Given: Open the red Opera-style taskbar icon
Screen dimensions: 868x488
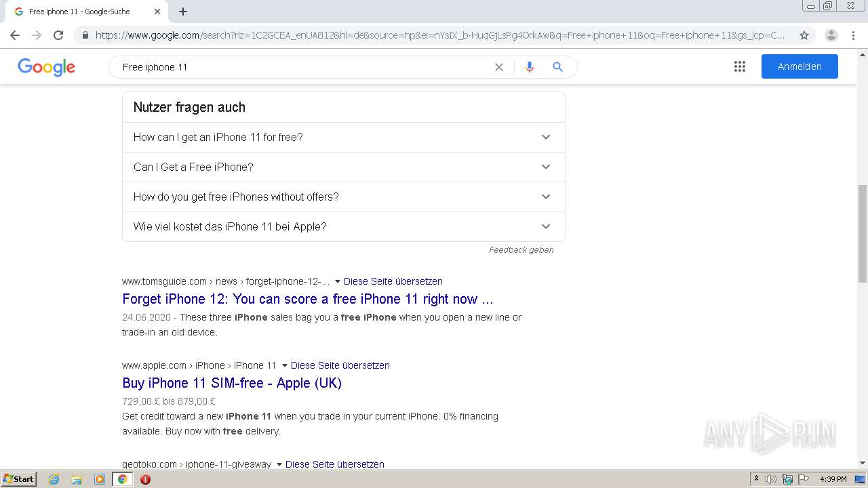Looking at the screenshot, I should coord(145,479).
